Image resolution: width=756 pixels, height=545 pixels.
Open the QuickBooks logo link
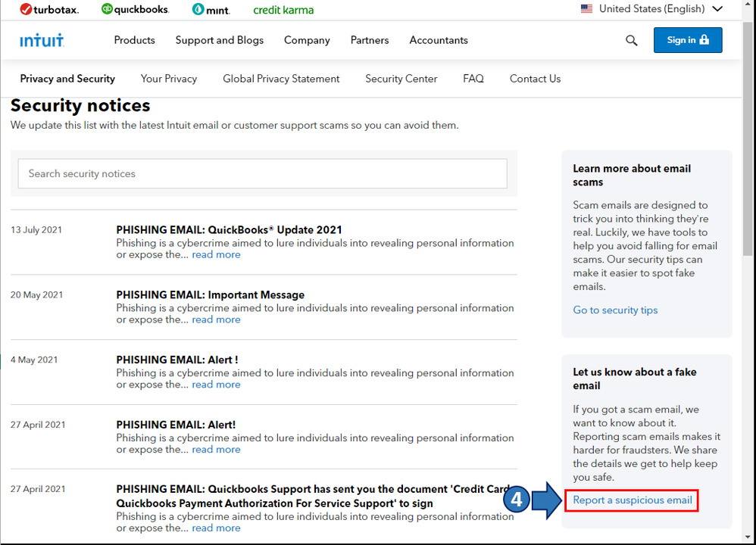pos(135,9)
